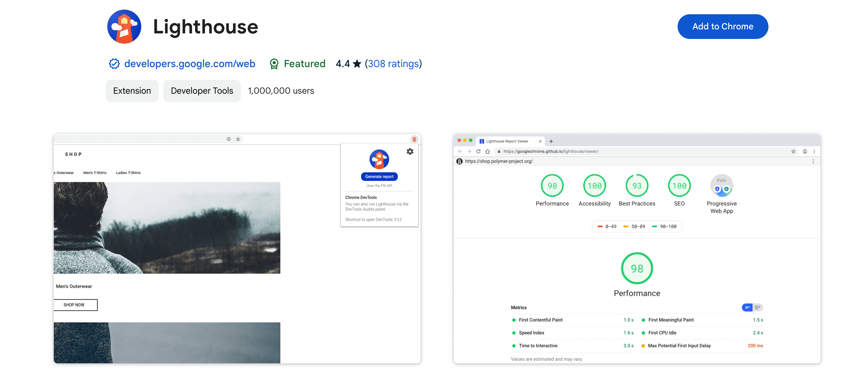868x376 pixels.
Task: Click the verified publisher badge icon
Action: pyautogui.click(x=114, y=63)
